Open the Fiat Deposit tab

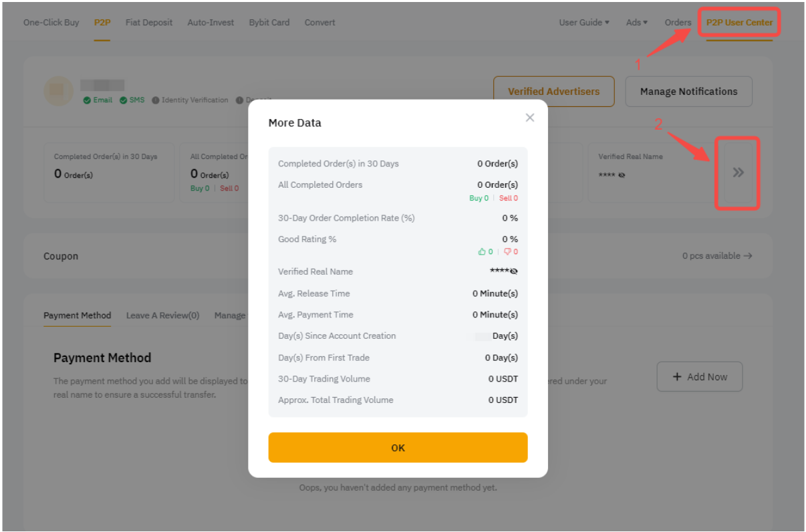pyautogui.click(x=149, y=23)
